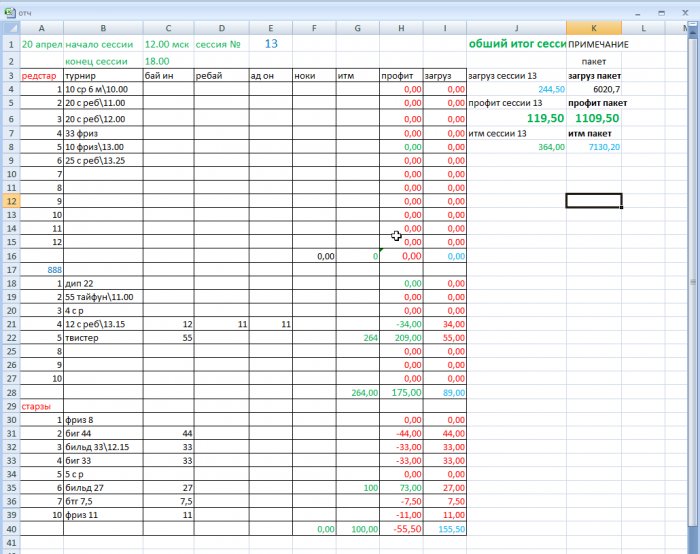Image resolution: width=700 pixels, height=554 pixels.
Task: Restore the workbook window
Action: [662, 13]
